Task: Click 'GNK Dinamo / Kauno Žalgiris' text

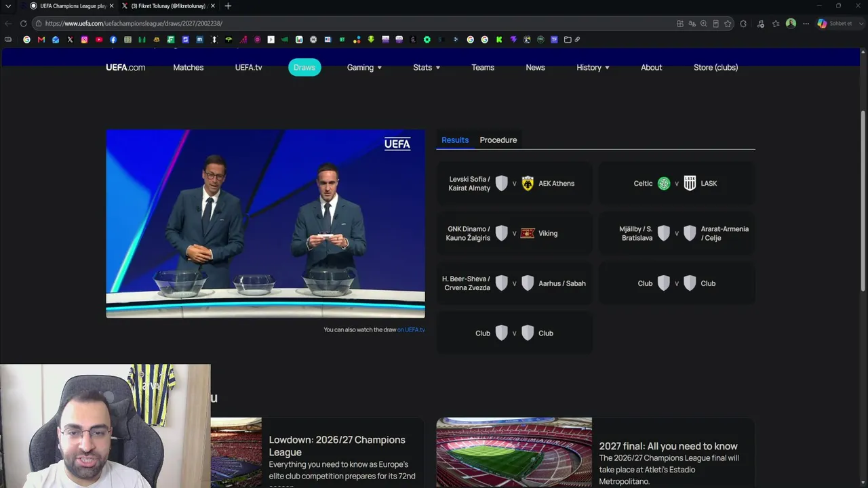Action: point(468,233)
